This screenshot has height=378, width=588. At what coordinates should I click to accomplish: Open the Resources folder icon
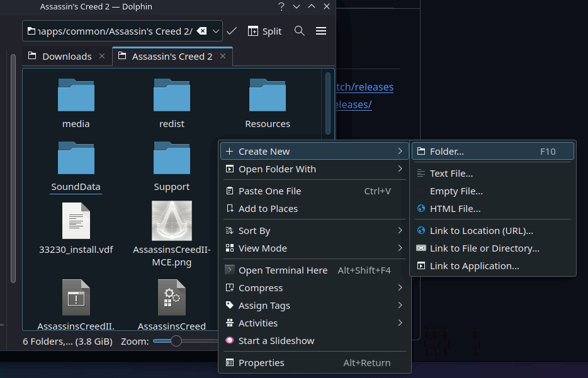(x=268, y=95)
